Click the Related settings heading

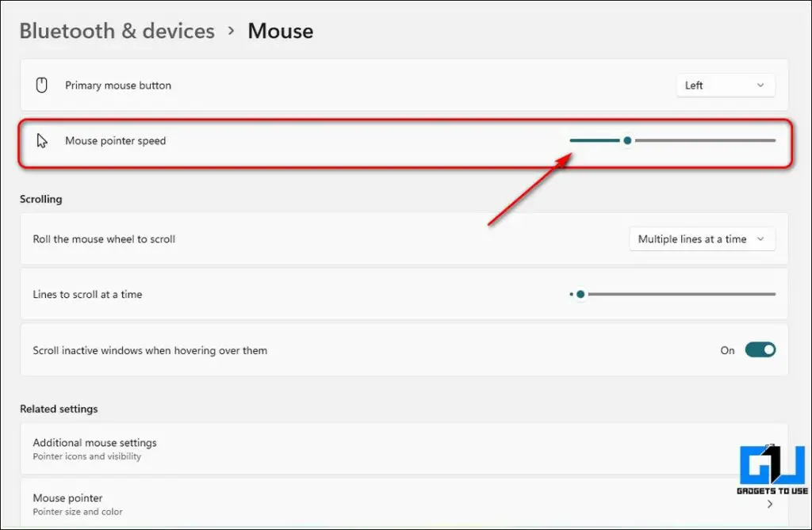pyautogui.click(x=59, y=409)
